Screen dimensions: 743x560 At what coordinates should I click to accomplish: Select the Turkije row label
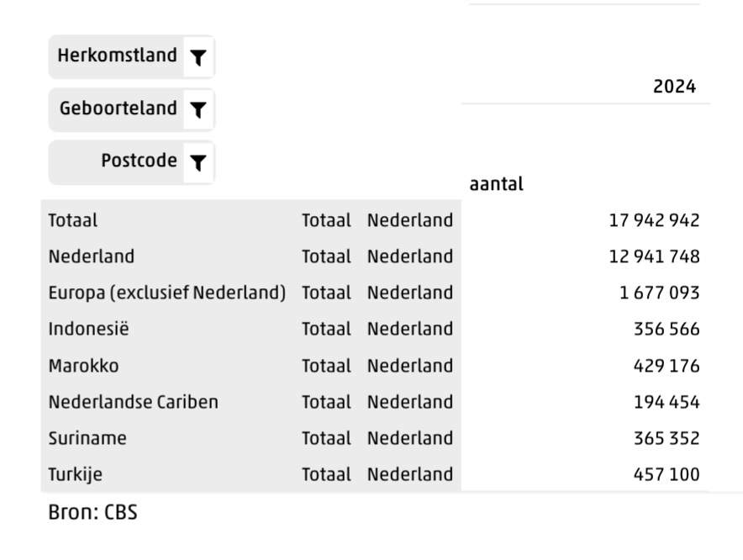click(76, 474)
